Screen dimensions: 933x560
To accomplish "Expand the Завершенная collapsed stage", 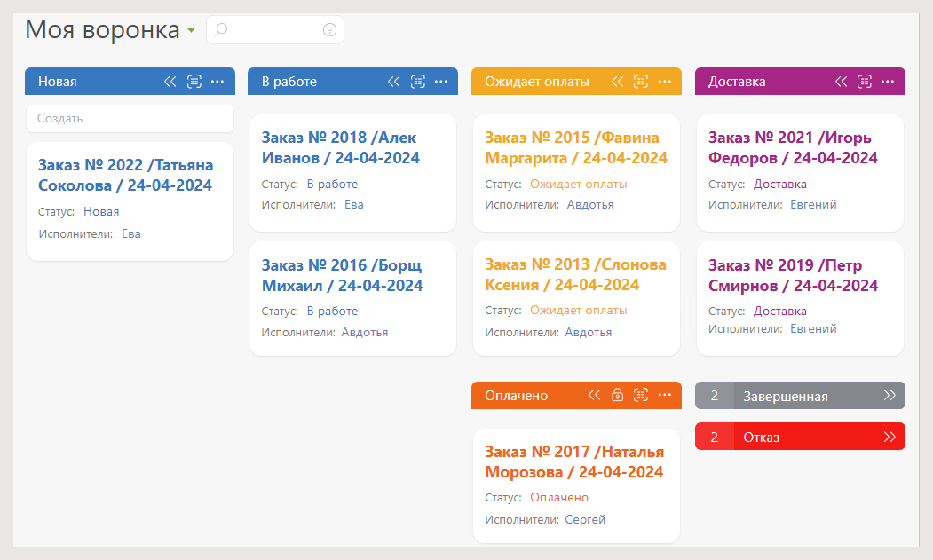I will pyautogui.click(x=890, y=396).
